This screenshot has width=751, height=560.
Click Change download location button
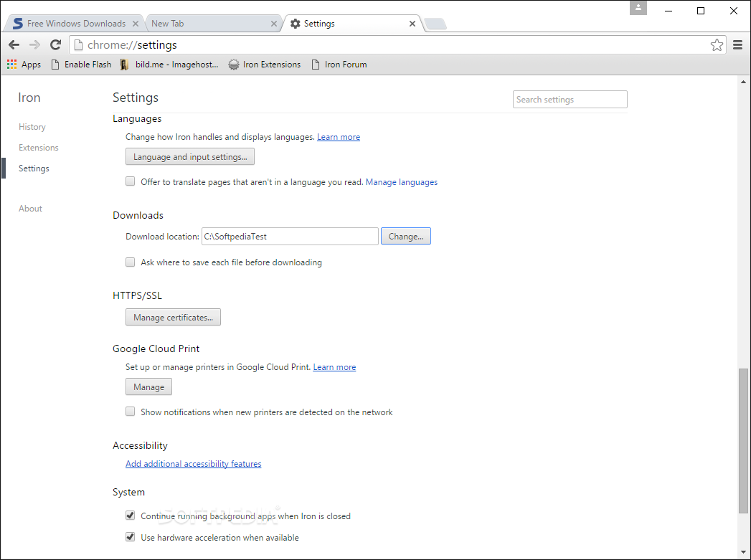coord(406,237)
